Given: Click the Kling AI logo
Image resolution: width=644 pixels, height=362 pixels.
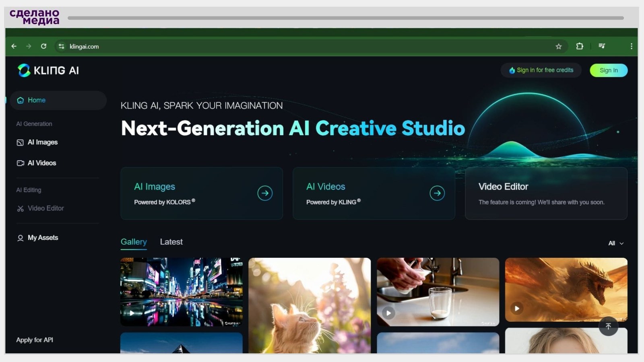Looking at the screenshot, I should click(x=48, y=70).
